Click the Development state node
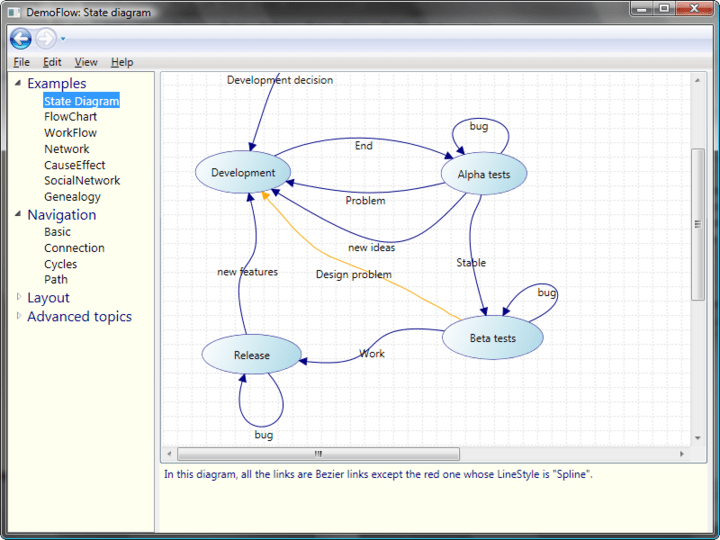 (243, 173)
